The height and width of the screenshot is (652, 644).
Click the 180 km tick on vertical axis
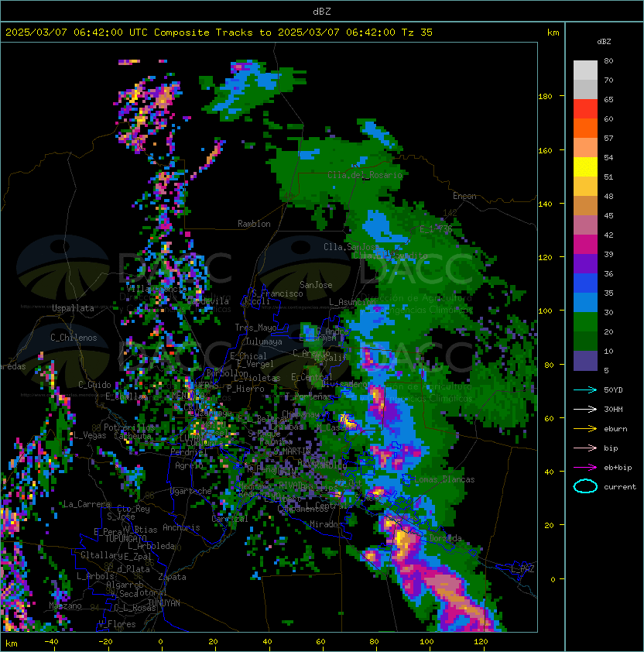(545, 97)
